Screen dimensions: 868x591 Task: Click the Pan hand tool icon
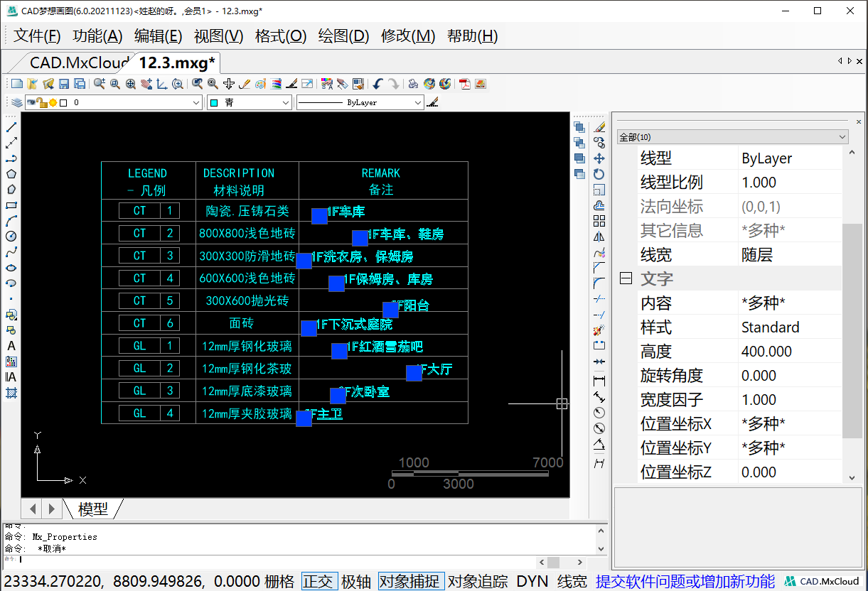tap(146, 84)
